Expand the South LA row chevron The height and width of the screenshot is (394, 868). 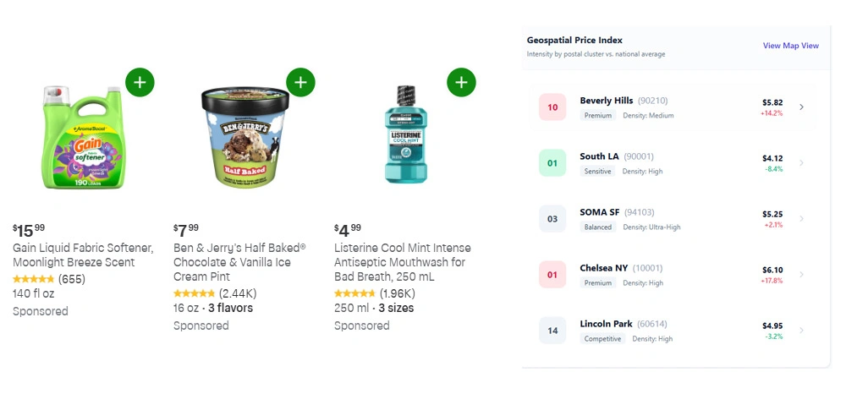(801, 163)
